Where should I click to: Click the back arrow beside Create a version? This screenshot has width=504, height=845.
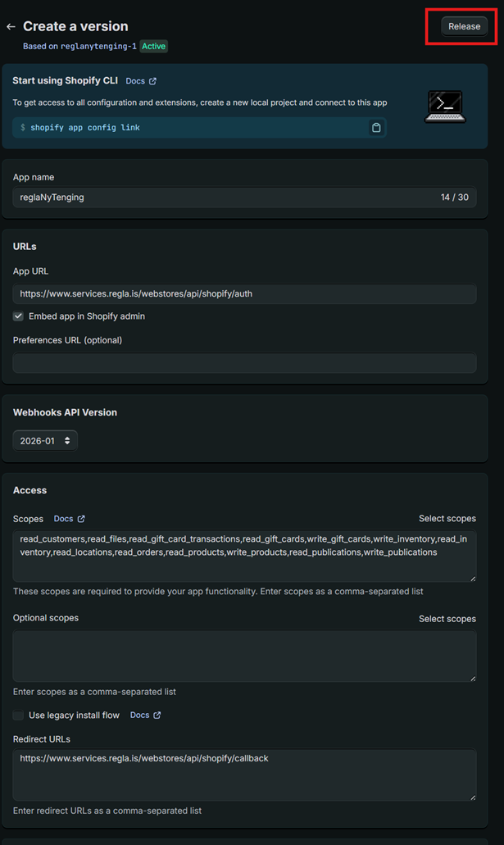[11, 27]
